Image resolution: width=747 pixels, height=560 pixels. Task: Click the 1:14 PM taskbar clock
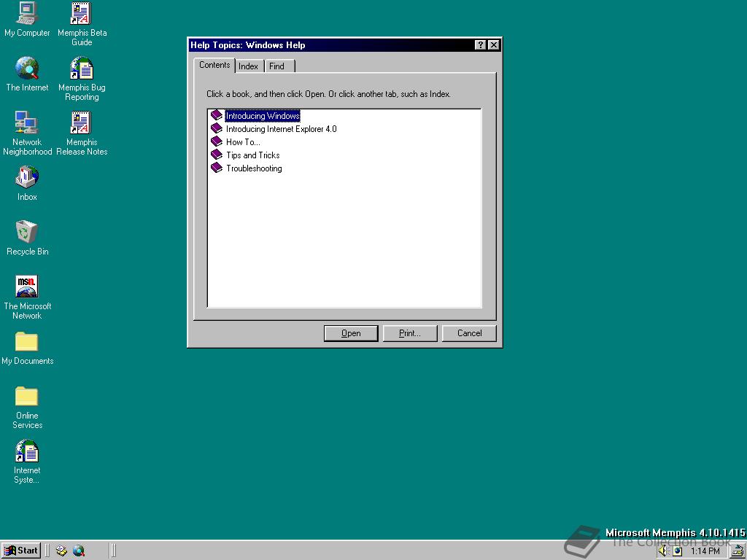705,551
